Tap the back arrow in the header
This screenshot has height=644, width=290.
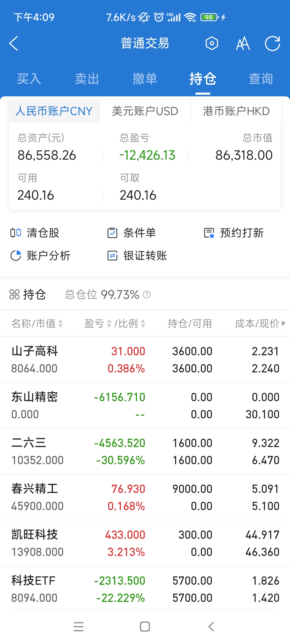click(x=14, y=43)
